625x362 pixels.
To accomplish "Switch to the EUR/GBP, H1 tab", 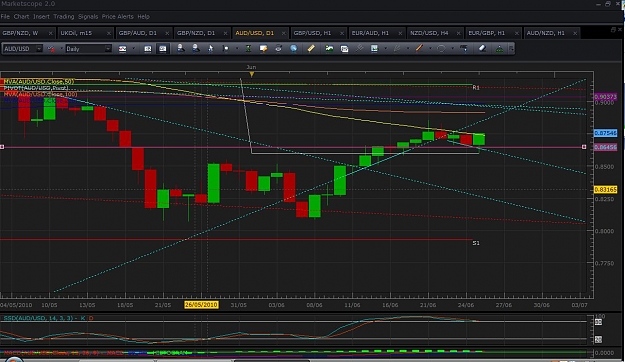I will [493, 33].
